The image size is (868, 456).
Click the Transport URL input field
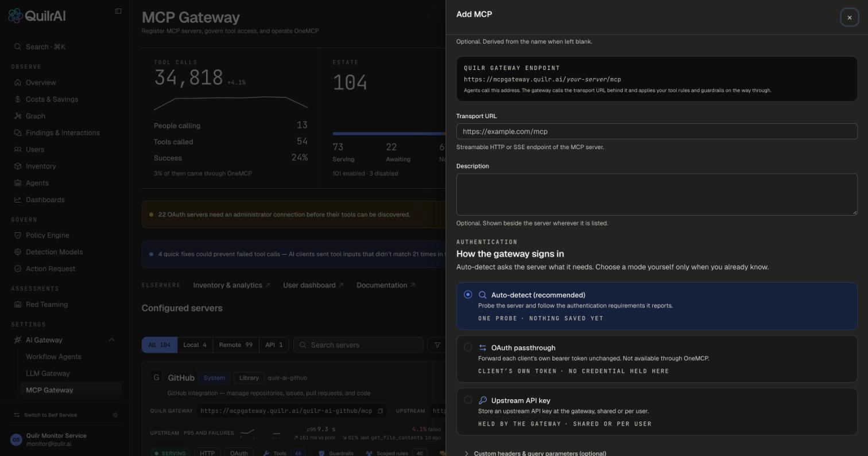click(x=657, y=131)
